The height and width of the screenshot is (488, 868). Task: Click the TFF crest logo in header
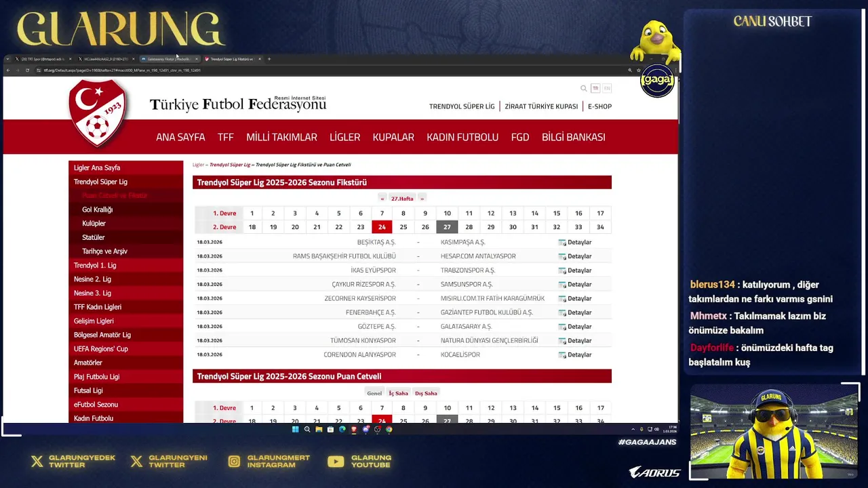(98, 113)
